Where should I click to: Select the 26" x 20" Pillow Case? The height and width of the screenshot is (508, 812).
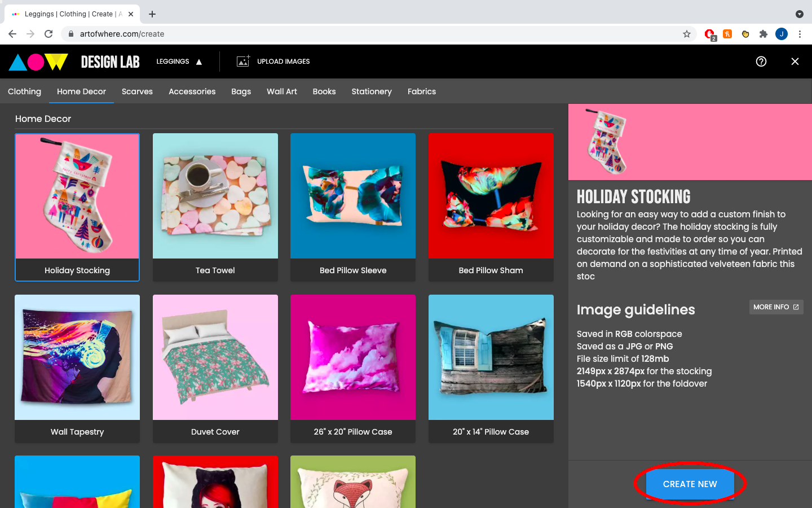point(353,369)
